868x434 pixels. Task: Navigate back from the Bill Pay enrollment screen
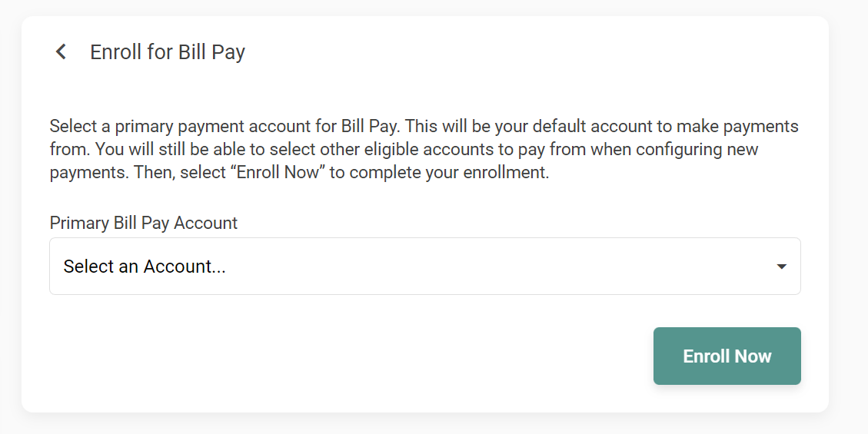[x=61, y=52]
